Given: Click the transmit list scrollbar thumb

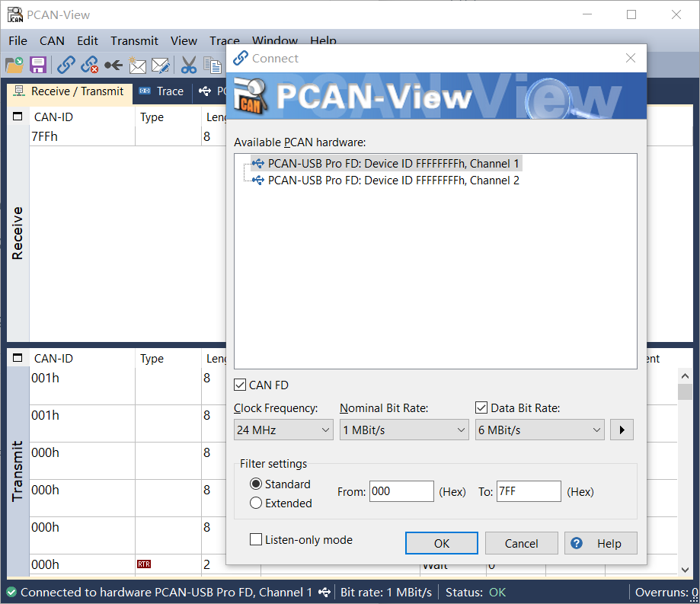Looking at the screenshot, I should pos(685,392).
